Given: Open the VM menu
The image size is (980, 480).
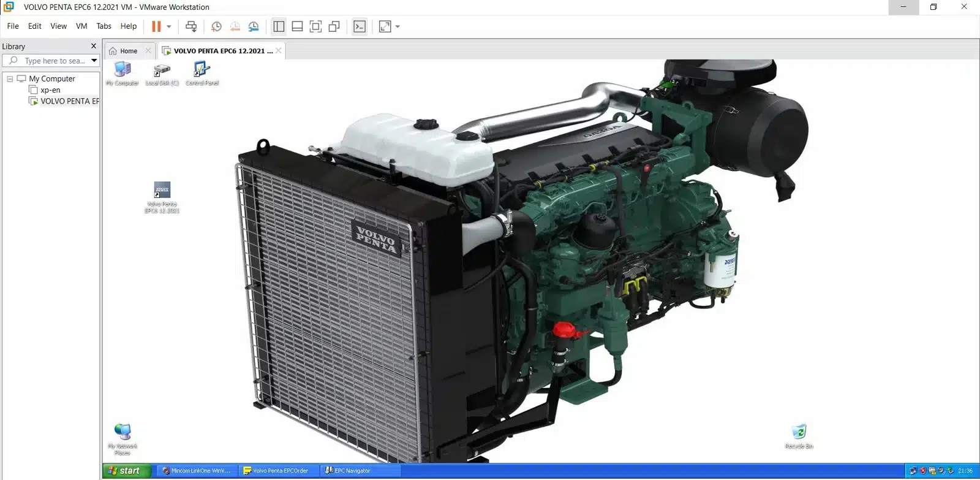Looking at the screenshot, I should [x=81, y=26].
